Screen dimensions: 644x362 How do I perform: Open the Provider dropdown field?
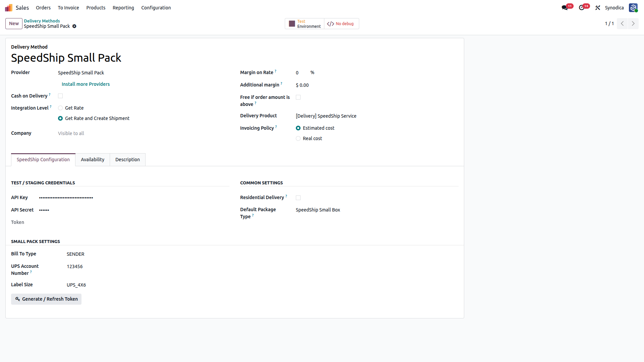pyautogui.click(x=143, y=73)
